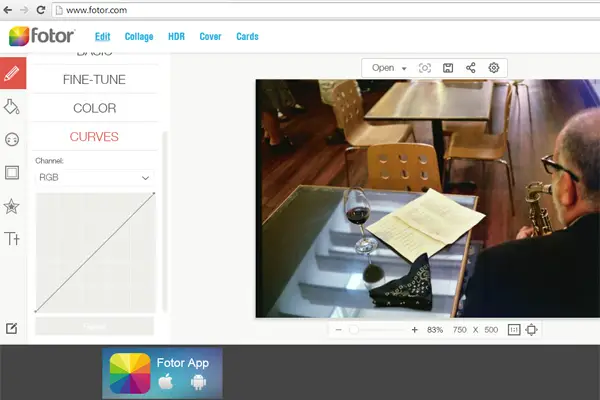Click the 83% zoom value
The image size is (600, 400).
click(435, 330)
